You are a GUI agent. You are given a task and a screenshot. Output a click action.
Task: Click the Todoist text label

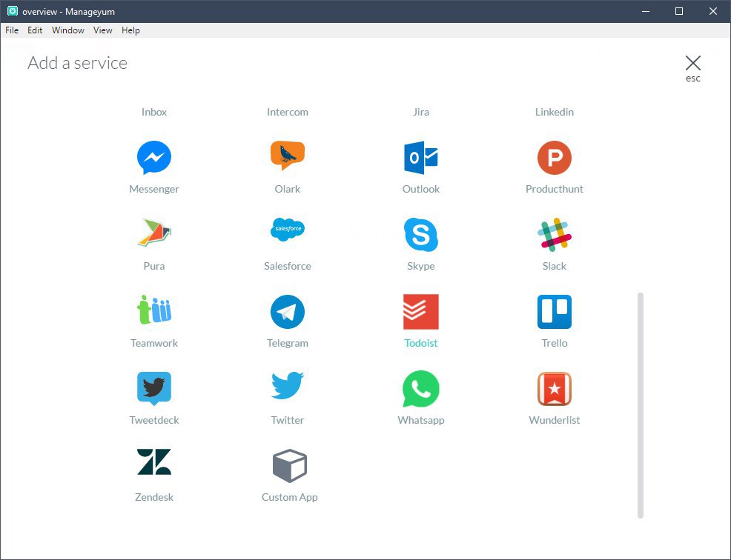[421, 343]
